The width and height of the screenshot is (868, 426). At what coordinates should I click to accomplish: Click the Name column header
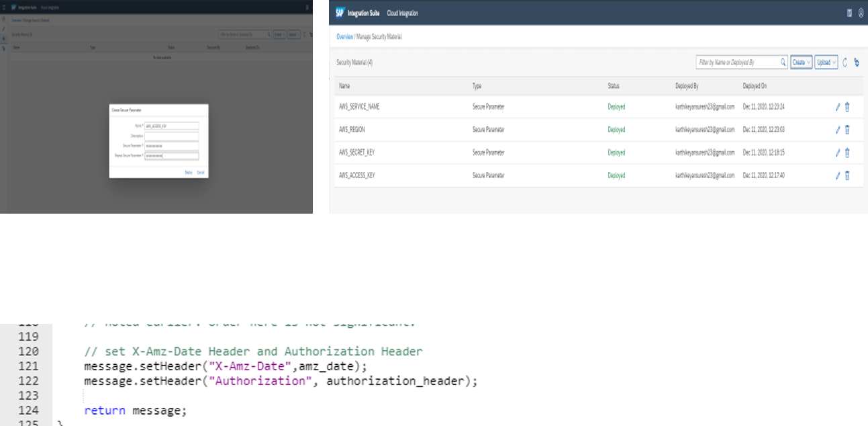[344, 86]
